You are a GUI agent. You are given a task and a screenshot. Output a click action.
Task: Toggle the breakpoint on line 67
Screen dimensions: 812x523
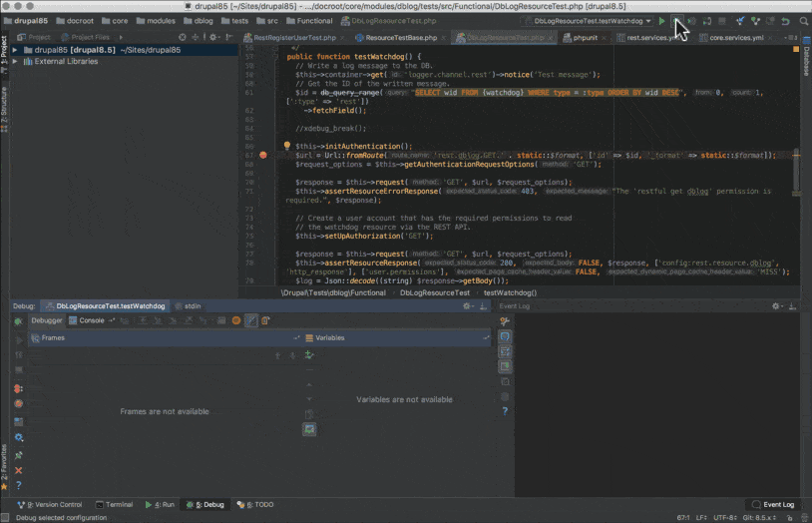[x=263, y=155]
